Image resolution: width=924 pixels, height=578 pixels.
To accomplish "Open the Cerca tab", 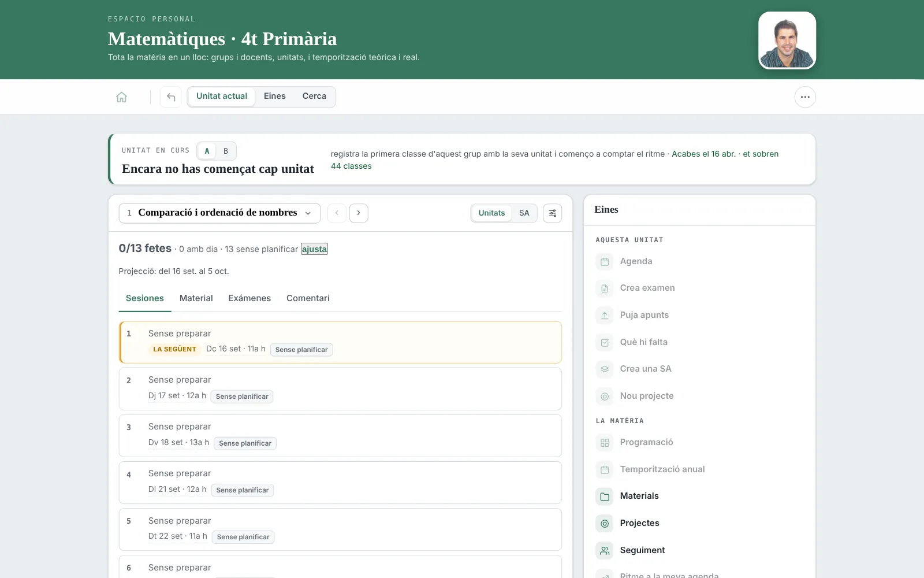I will pos(314,97).
